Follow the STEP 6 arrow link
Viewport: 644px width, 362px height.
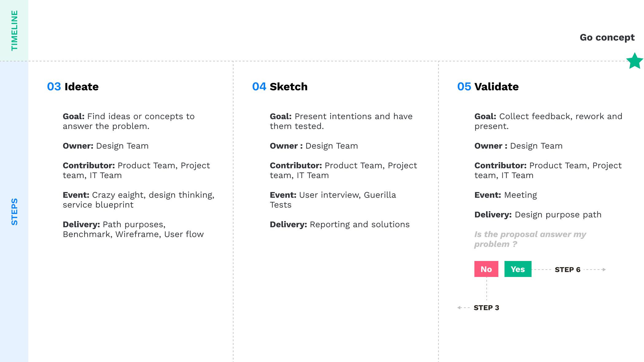(x=567, y=270)
